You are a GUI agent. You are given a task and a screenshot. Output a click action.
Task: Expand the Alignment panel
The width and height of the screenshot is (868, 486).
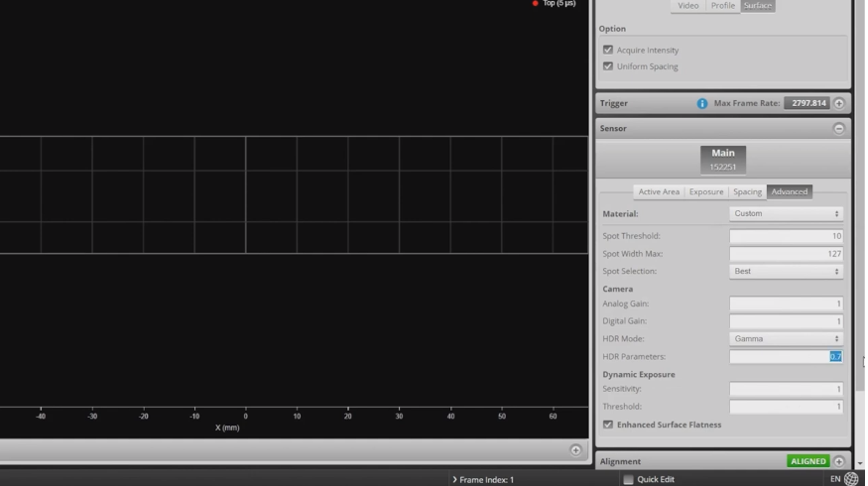pyautogui.click(x=838, y=461)
